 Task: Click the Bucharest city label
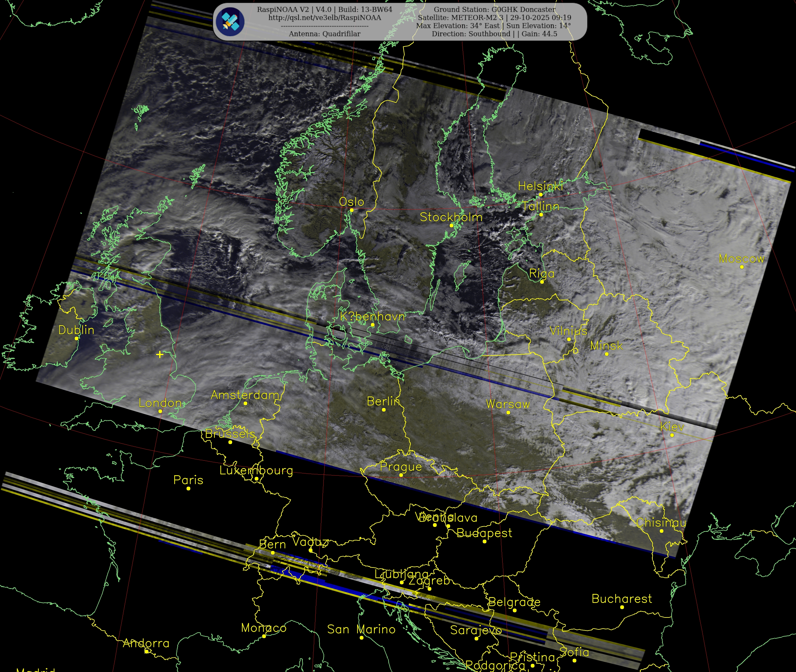click(x=622, y=599)
